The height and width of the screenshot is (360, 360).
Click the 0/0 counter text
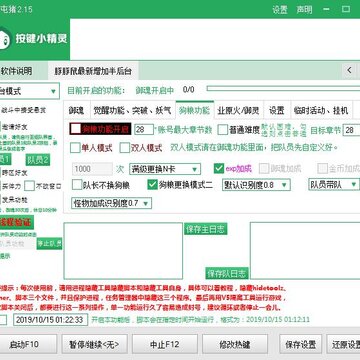[189, 89]
